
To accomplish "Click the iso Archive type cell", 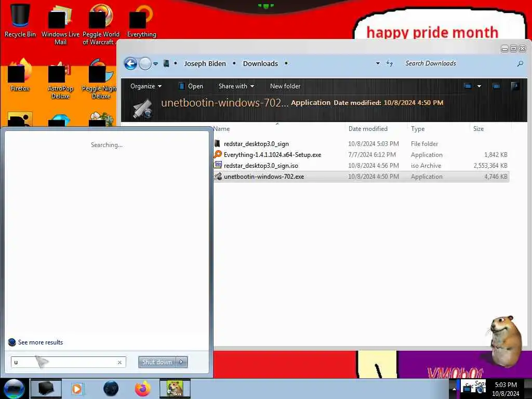I will coord(426,166).
